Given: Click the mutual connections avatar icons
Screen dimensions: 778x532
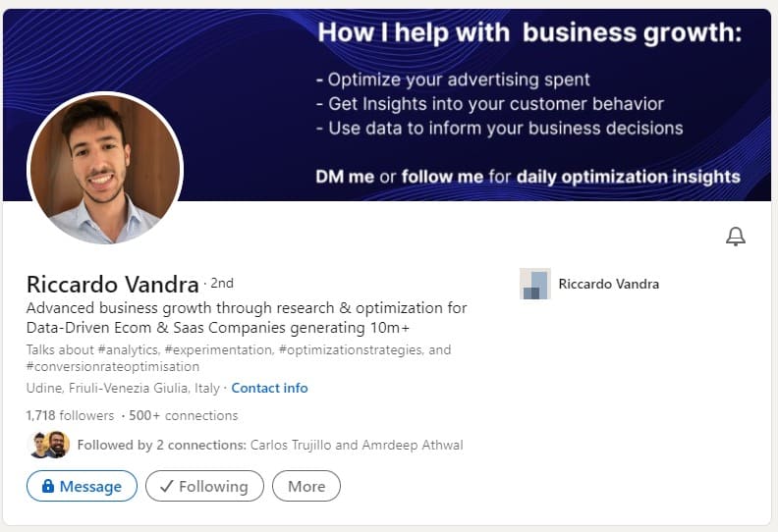Looking at the screenshot, I should 48,445.
